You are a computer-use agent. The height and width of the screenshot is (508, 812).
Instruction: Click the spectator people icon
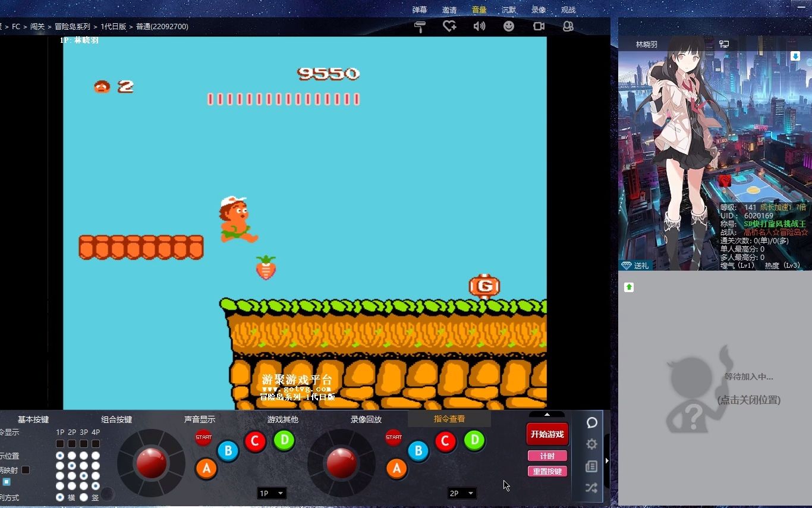click(568, 26)
